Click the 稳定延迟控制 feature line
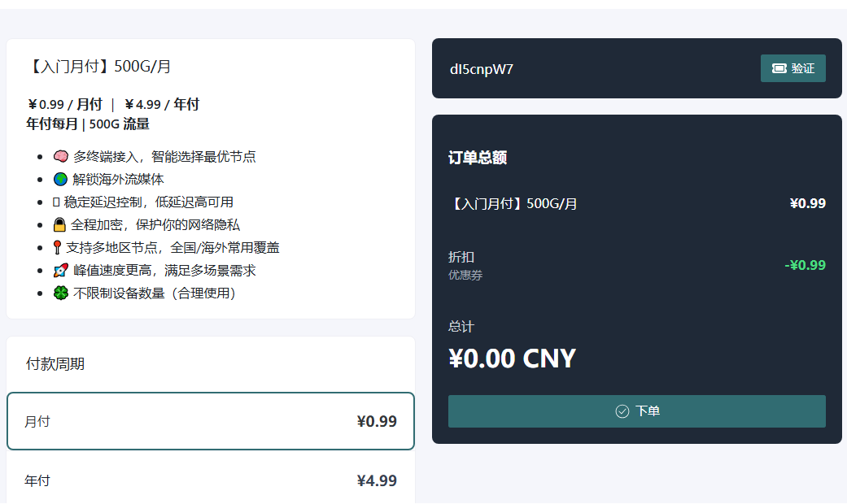This screenshot has height=504, width=847. tap(148, 202)
